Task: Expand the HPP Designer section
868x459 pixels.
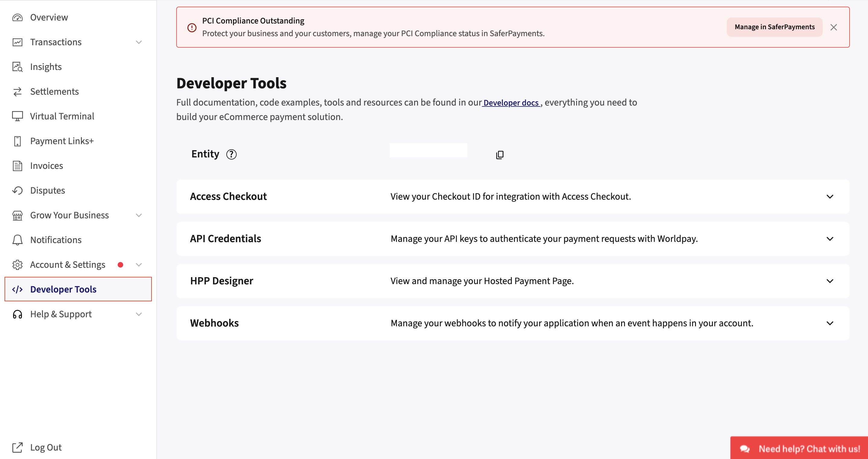Action: click(x=830, y=281)
